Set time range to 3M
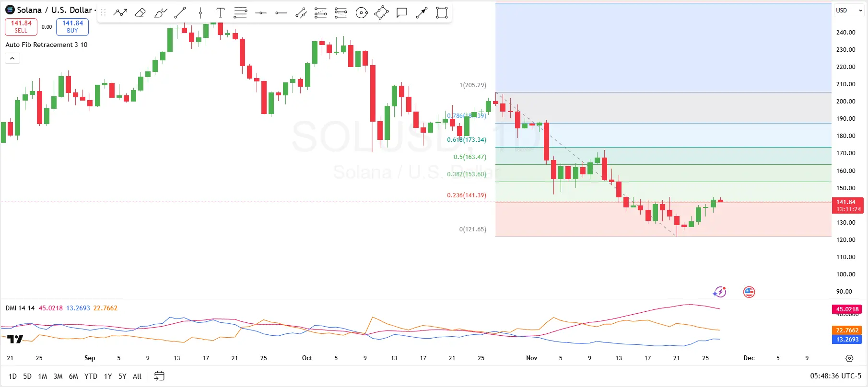The width and height of the screenshot is (868, 387). pos(58,376)
